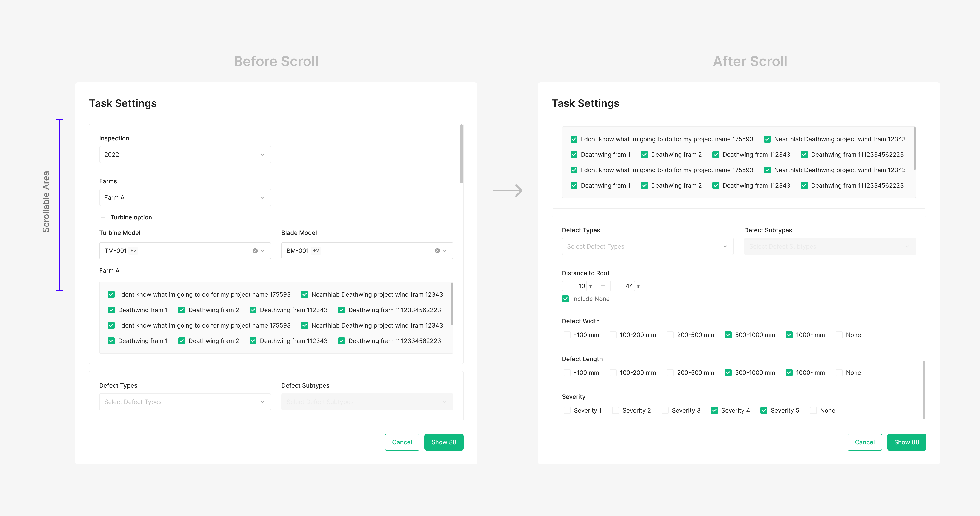Clear the Blade Model selection
This screenshot has height=516, width=980.
[437, 250]
